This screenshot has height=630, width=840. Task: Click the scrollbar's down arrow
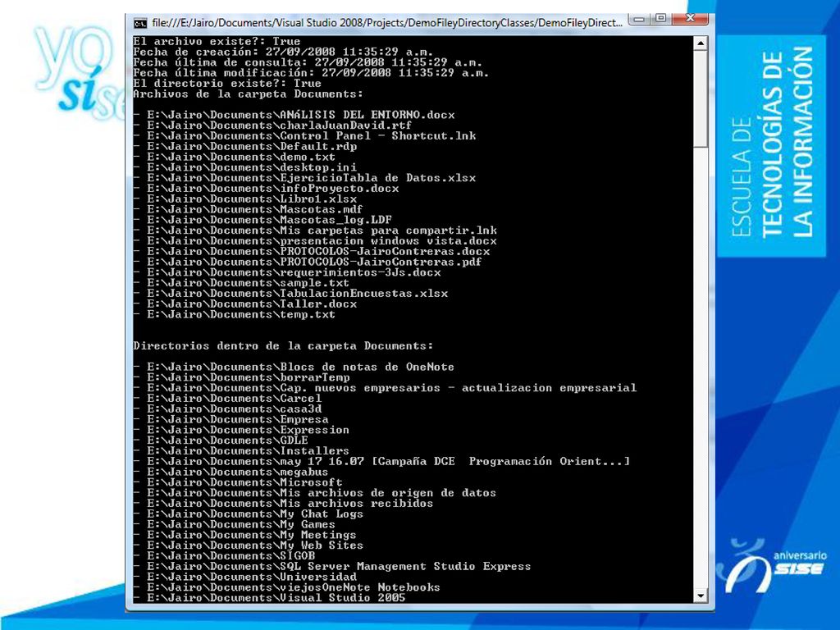(701, 596)
